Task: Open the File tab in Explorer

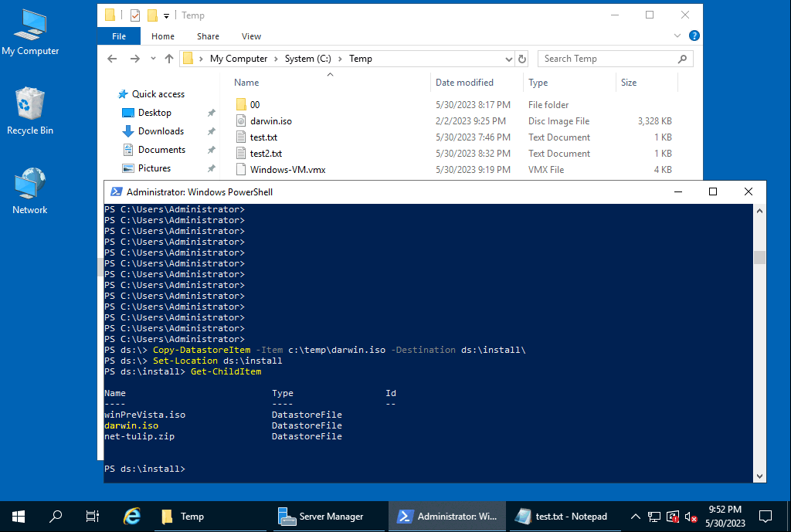Action: [119, 36]
